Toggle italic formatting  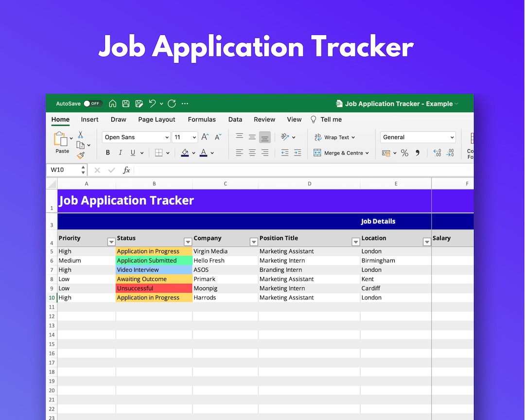click(x=120, y=153)
